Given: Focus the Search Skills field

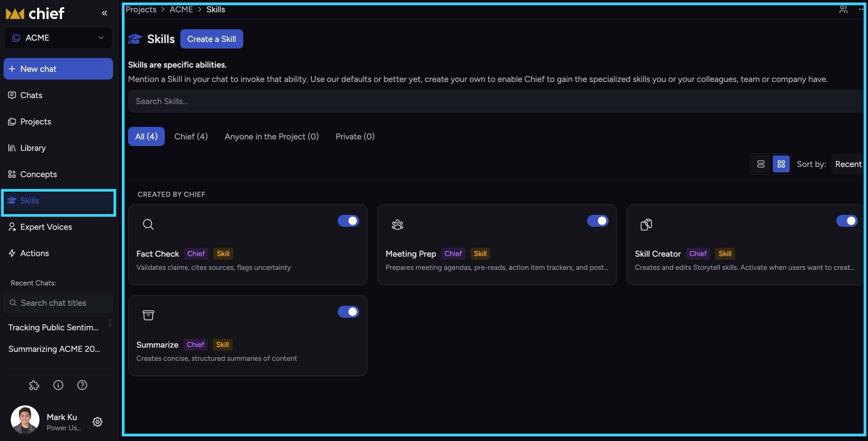Looking at the screenshot, I should click(x=496, y=101).
